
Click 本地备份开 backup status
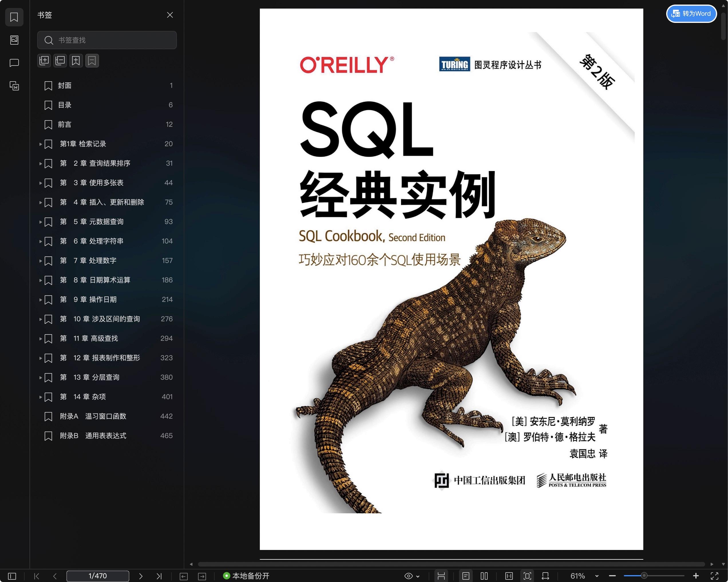coord(246,576)
